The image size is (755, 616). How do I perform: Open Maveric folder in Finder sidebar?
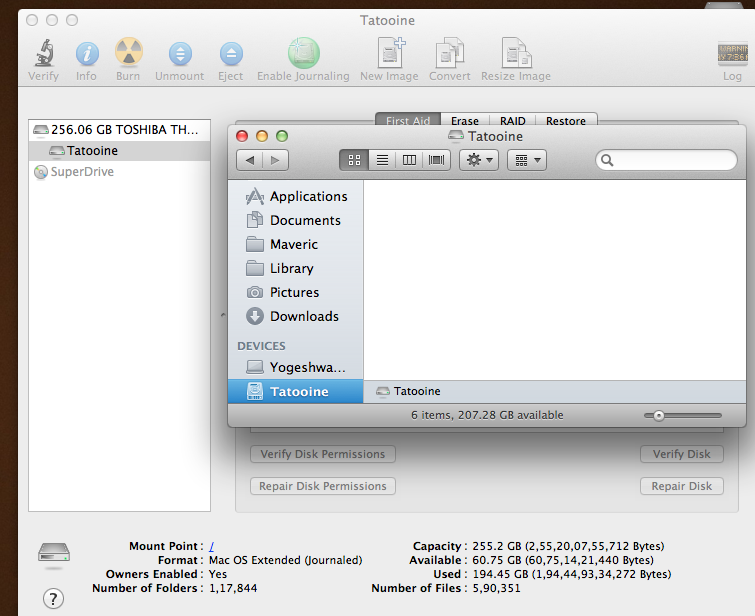pos(296,245)
